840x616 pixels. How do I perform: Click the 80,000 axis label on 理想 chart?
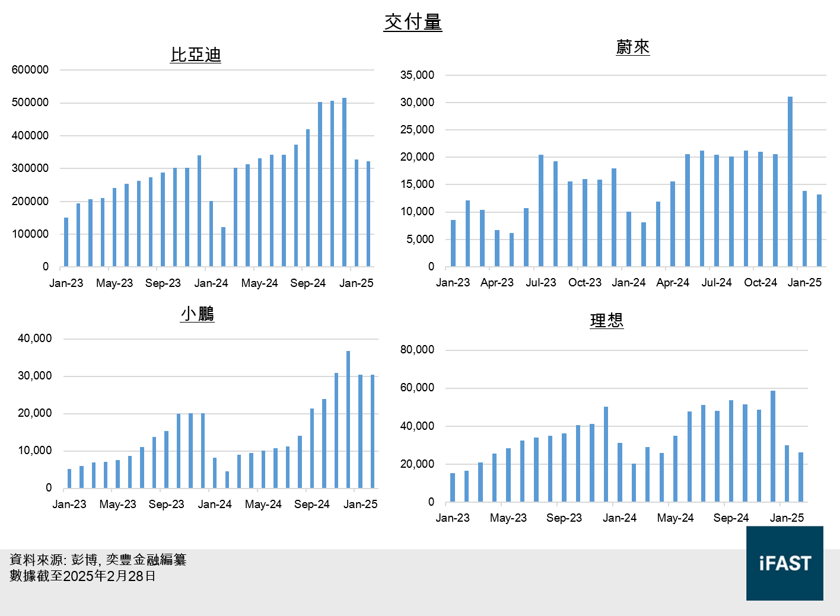(417, 350)
